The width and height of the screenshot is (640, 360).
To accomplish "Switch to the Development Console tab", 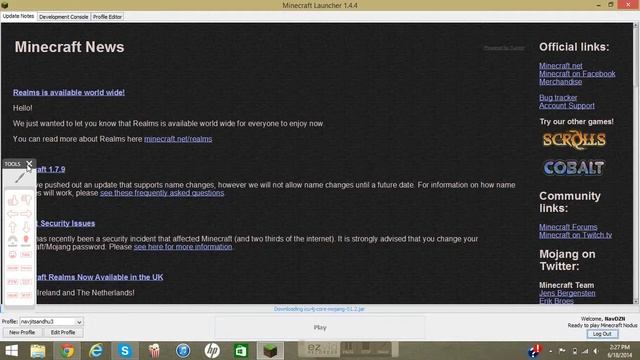I will (64, 17).
